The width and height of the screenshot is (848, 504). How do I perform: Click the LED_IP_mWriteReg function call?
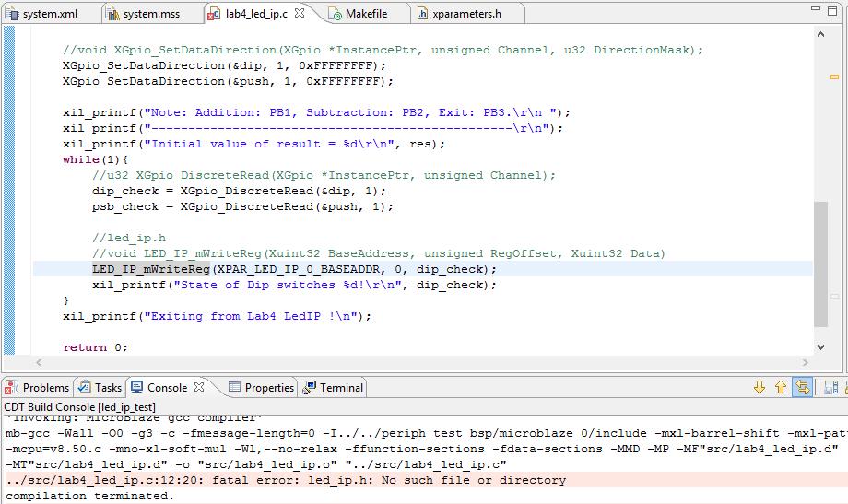(x=151, y=269)
